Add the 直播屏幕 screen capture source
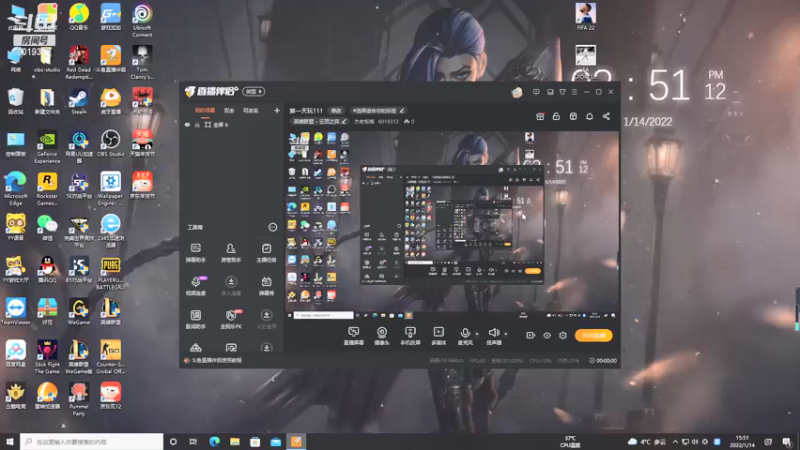Viewport: 800px width, 450px height. point(354,336)
